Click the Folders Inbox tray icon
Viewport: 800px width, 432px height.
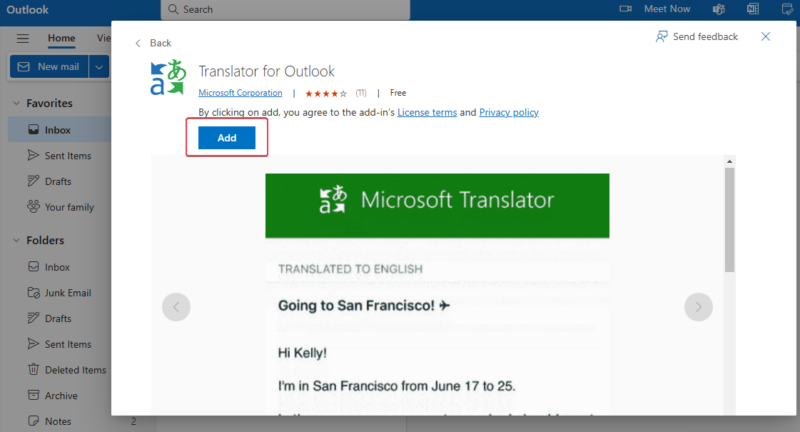[x=33, y=266]
